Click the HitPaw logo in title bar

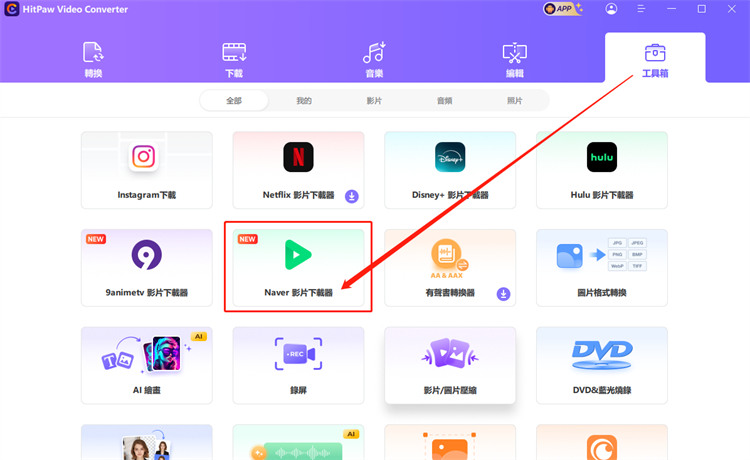[x=11, y=9]
